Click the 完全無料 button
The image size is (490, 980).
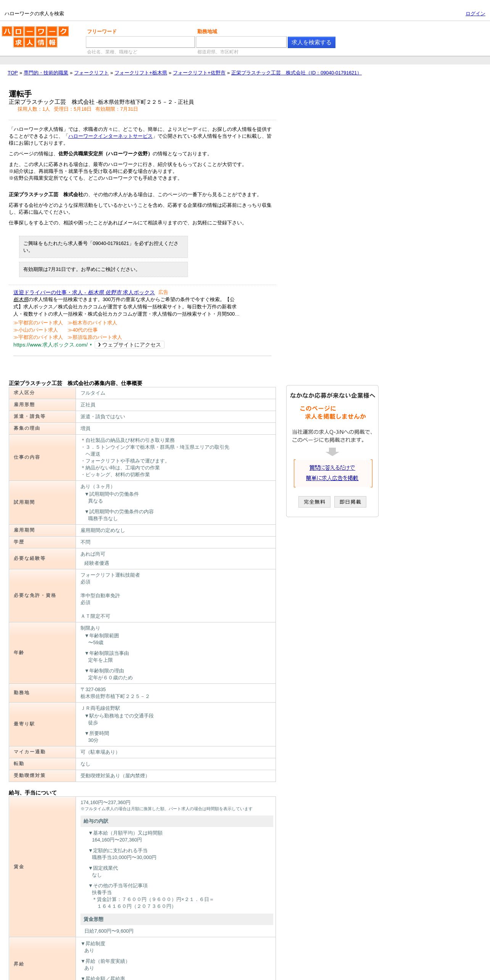pyautogui.click(x=314, y=502)
